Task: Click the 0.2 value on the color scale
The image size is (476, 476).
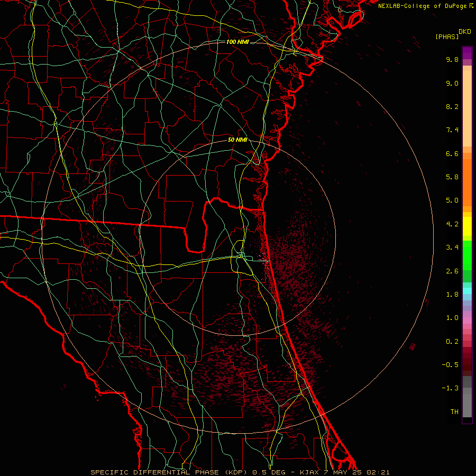Action: click(x=452, y=342)
